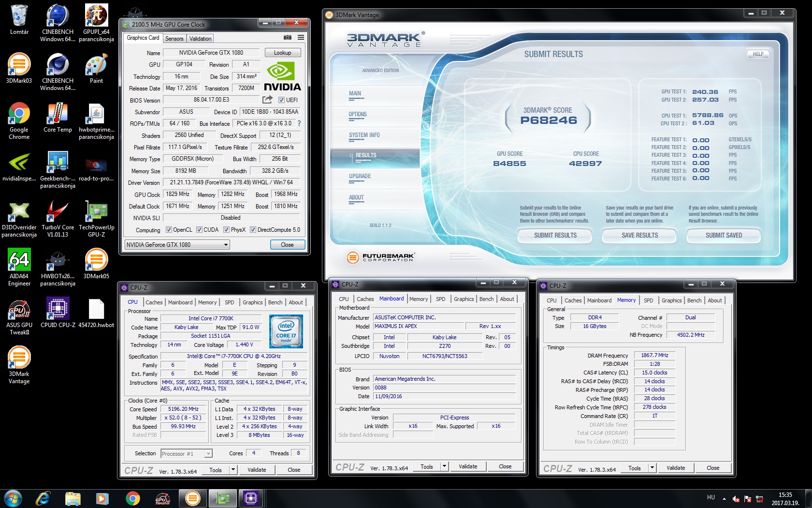The height and width of the screenshot is (508, 812).
Task: Toggle the PhysX checkbox
Action: point(226,230)
